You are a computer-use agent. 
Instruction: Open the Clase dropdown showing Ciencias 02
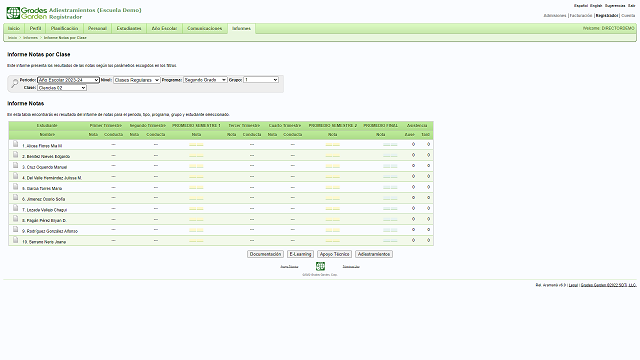(x=62, y=88)
